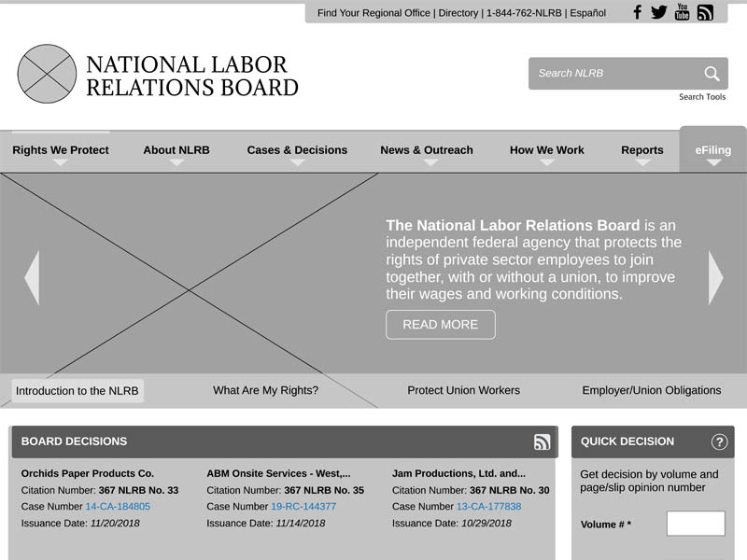
Task: Click the Search NLRB text field
Action: click(614, 74)
